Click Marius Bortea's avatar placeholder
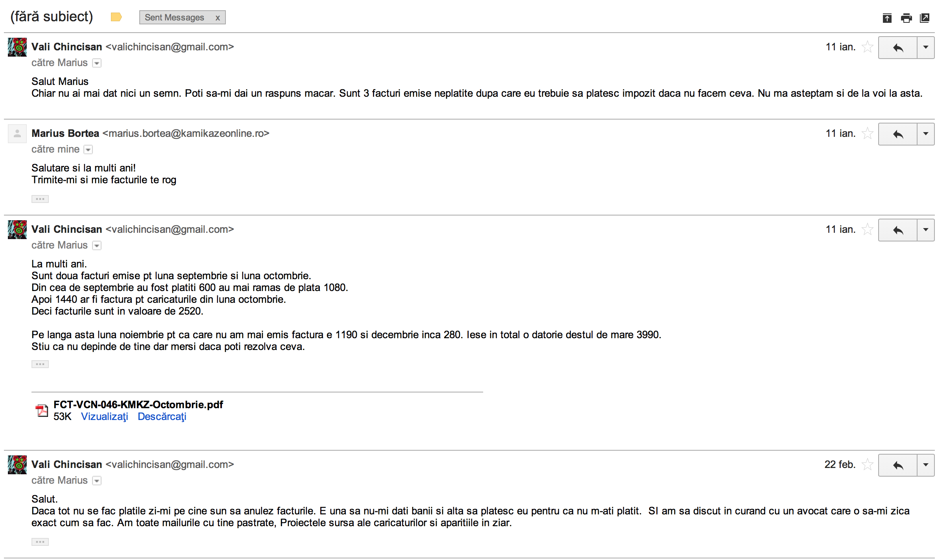This screenshot has height=560, width=949. click(17, 134)
